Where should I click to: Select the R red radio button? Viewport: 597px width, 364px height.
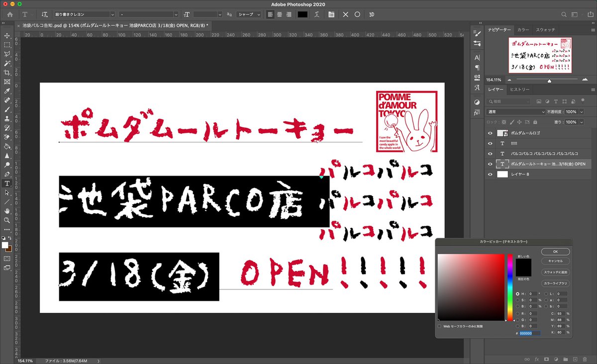tap(518, 313)
